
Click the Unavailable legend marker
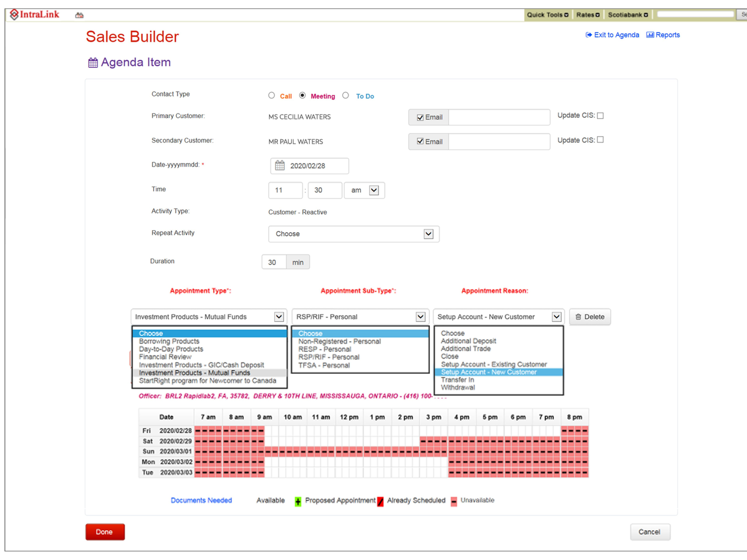[454, 501]
